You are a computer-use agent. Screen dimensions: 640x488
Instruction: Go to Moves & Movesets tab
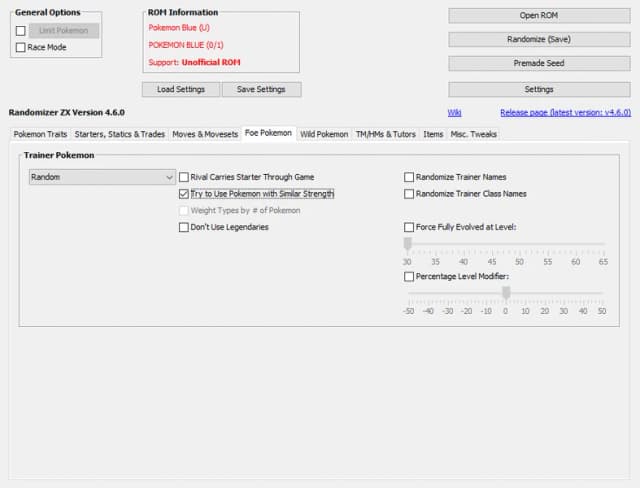[x=205, y=134]
